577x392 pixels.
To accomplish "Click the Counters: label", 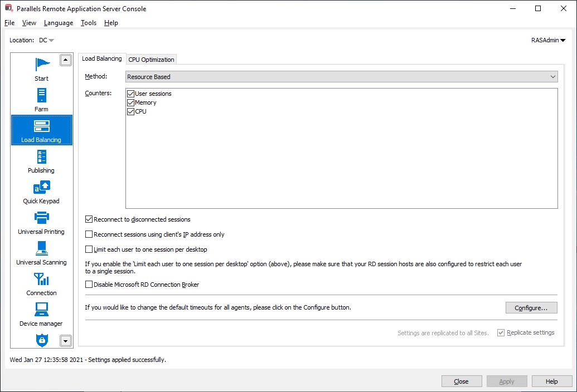I will click(x=98, y=93).
